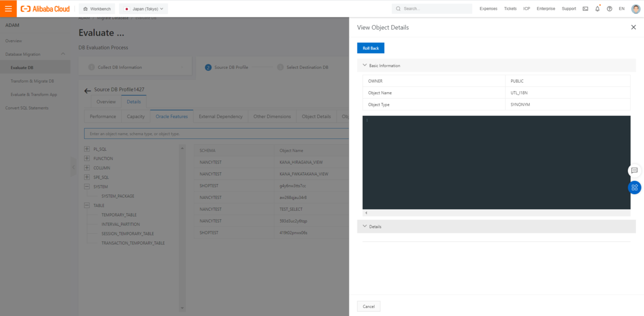Expand the PL_SQL tree node

(x=87, y=149)
